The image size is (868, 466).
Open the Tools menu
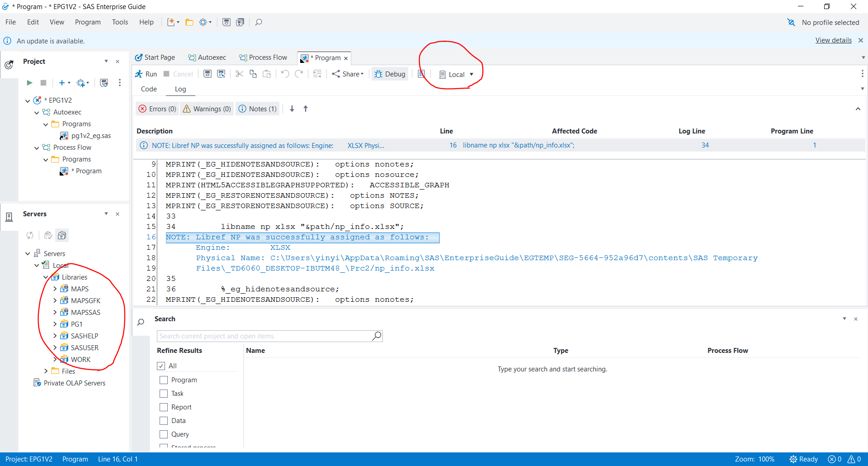[120, 22]
